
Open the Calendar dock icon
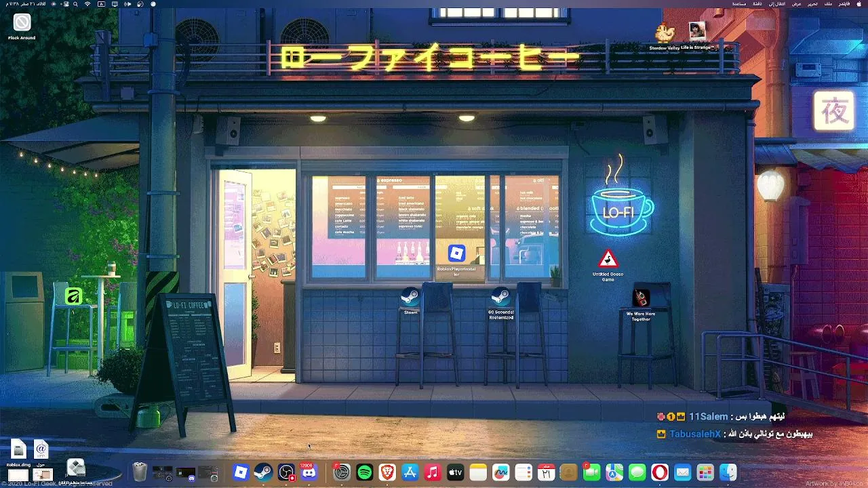click(x=547, y=472)
